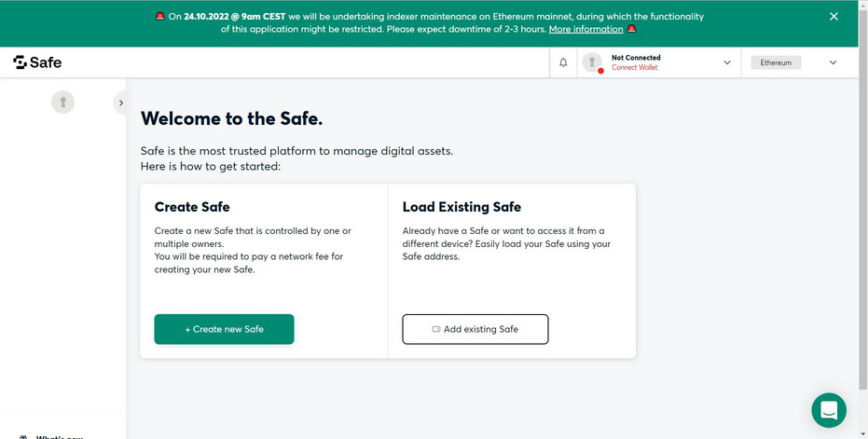868x439 pixels.
Task: Expand the sidebar Safe list chevron
Action: tap(120, 103)
